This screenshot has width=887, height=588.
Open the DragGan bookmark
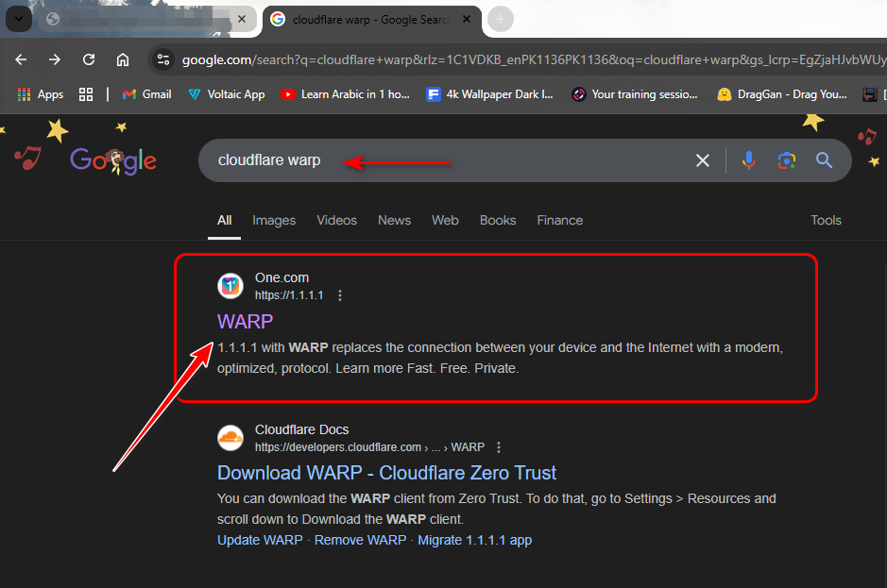coord(782,94)
